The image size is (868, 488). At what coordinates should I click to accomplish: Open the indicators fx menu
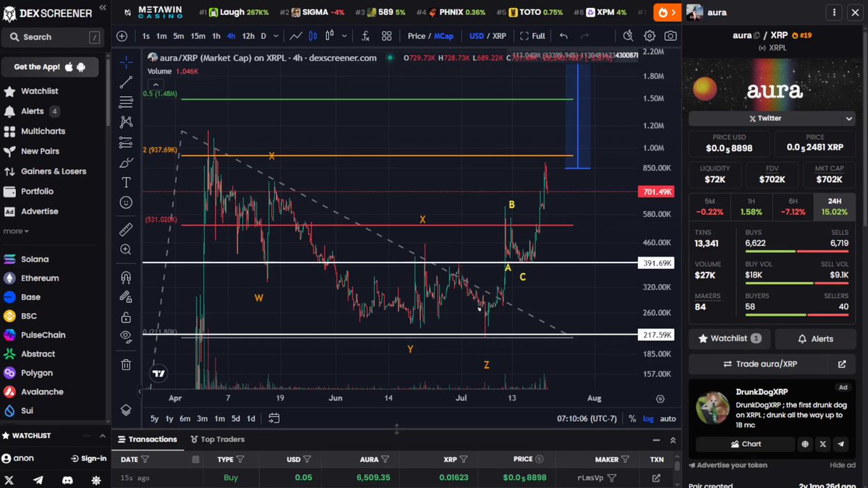click(x=365, y=36)
